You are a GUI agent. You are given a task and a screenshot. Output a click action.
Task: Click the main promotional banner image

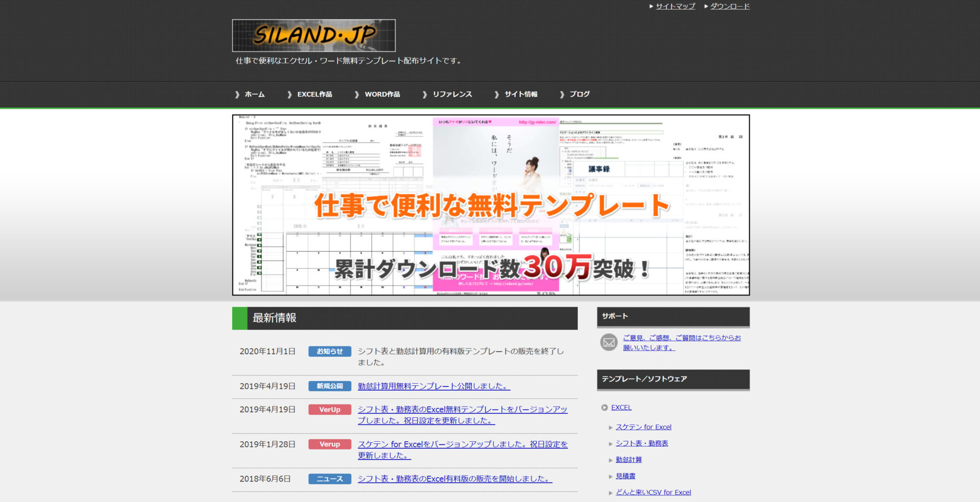click(x=491, y=205)
